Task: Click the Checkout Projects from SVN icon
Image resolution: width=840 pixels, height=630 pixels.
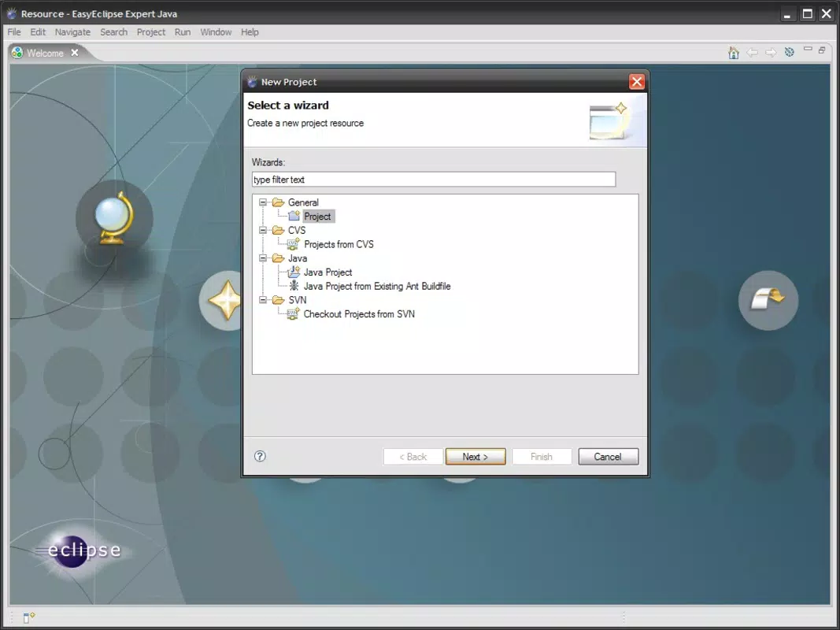Action: (x=293, y=314)
